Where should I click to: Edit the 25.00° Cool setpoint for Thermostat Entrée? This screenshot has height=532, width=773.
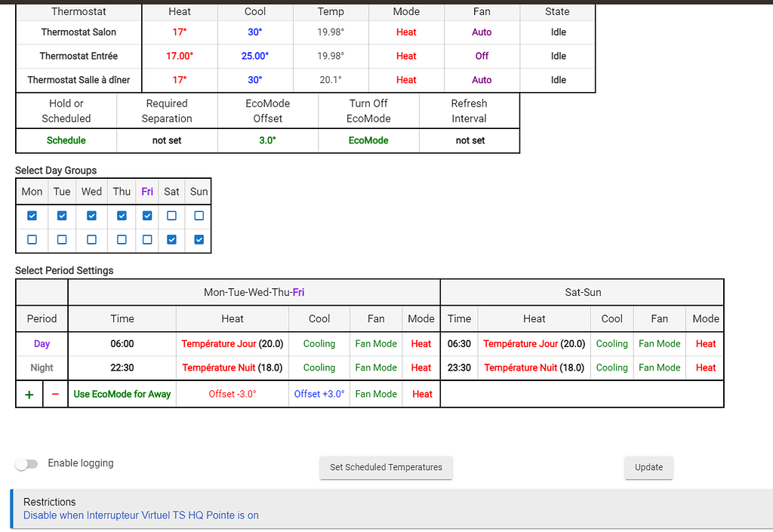pos(254,56)
